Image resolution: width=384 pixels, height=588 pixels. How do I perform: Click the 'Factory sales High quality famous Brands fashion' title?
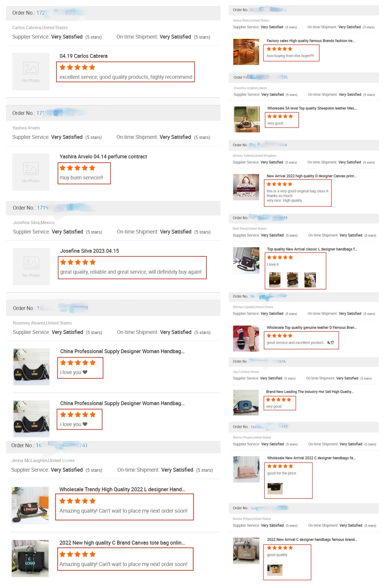click(x=311, y=41)
